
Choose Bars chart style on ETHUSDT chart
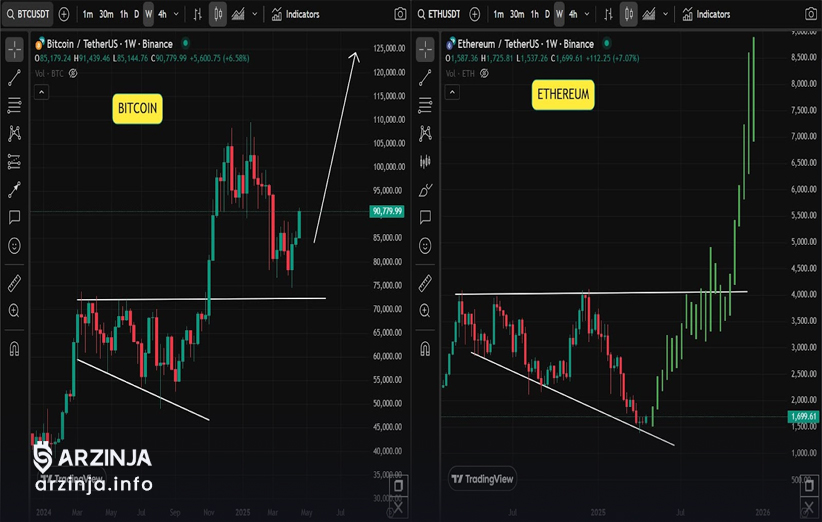click(x=608, y=14)
